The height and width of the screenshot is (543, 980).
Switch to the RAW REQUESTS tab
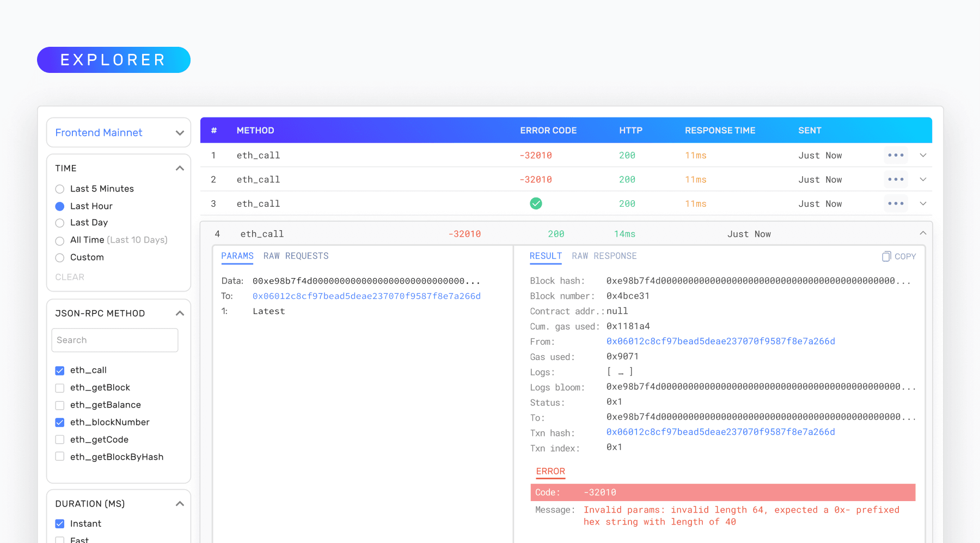pyautogui.click(x=296, y=256)
